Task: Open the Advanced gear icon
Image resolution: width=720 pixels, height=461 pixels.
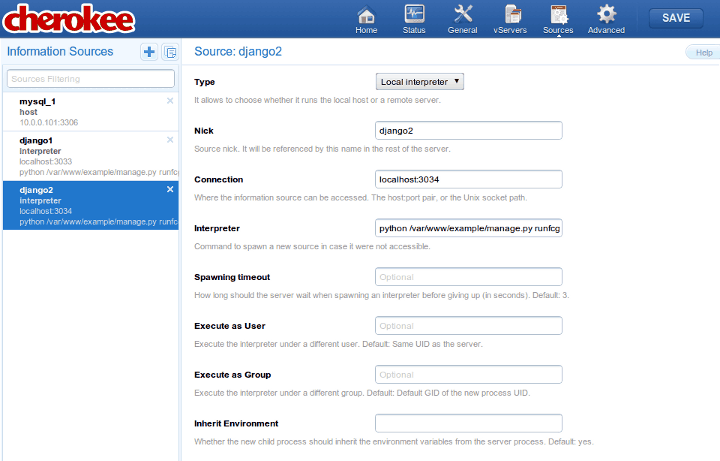Action: click(x=606, y=17)
